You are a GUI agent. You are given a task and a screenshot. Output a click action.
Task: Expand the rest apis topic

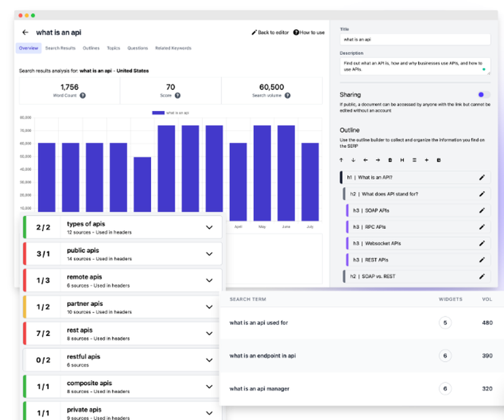pyautogui.click(x=209, y=333)
